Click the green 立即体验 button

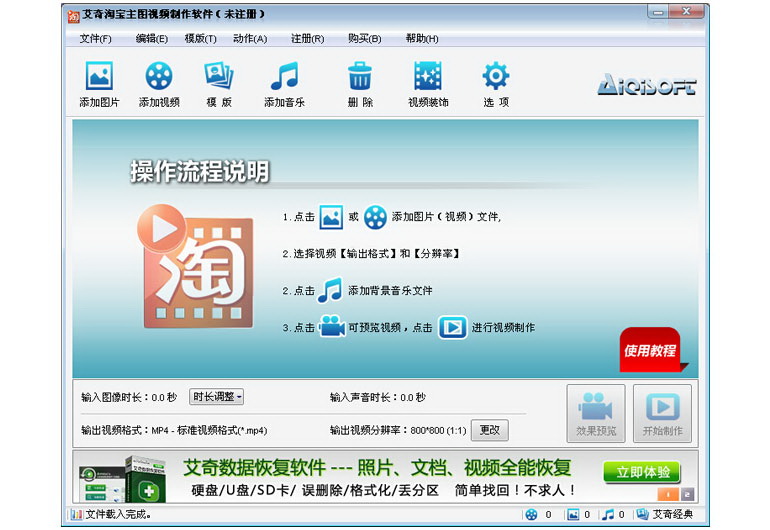642,472
